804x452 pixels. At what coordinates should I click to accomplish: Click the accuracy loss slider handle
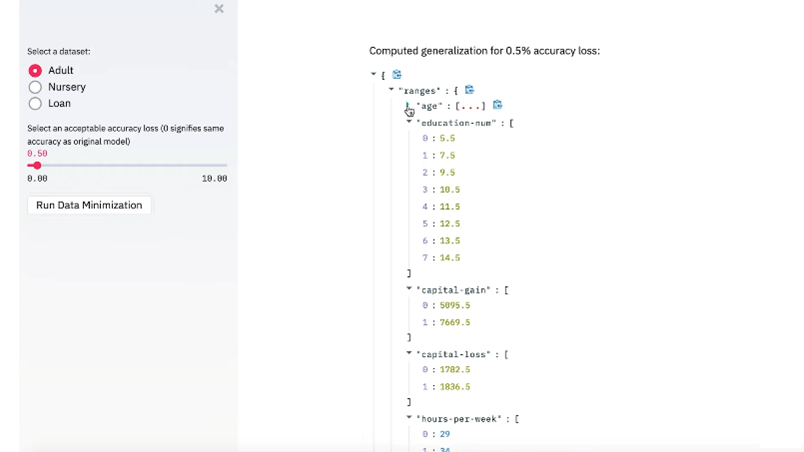pos(37,165)
